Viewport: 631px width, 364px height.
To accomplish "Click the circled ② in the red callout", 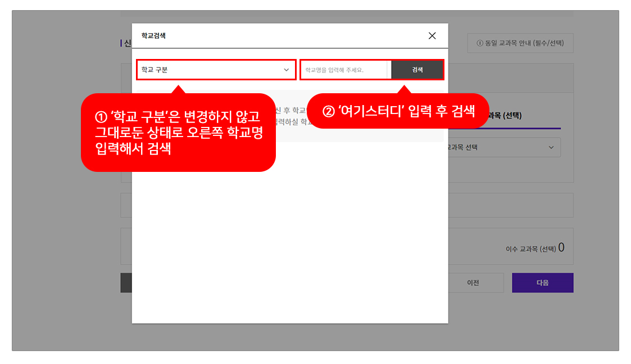I will tap(328, 111).
